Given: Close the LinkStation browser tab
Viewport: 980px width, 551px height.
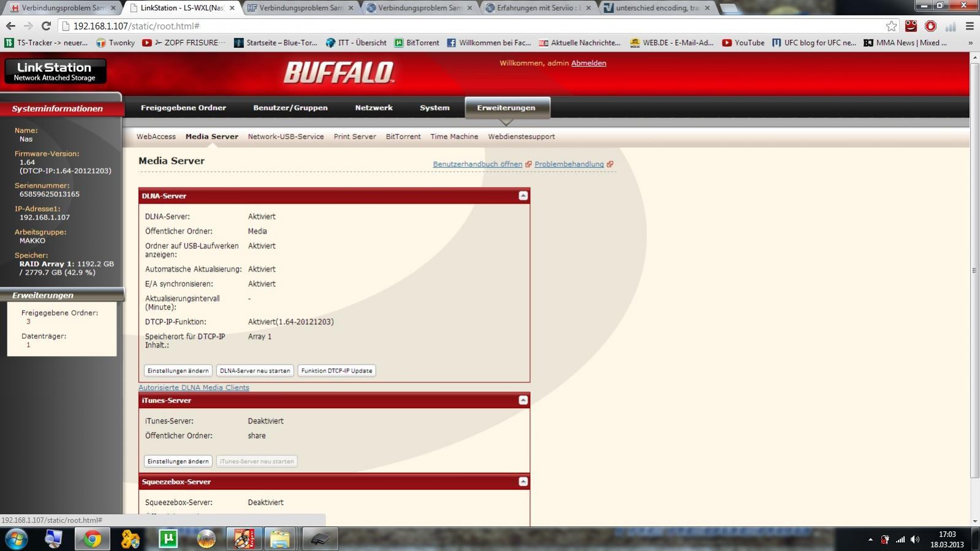Looking at the screenshot, I should 232,8.
